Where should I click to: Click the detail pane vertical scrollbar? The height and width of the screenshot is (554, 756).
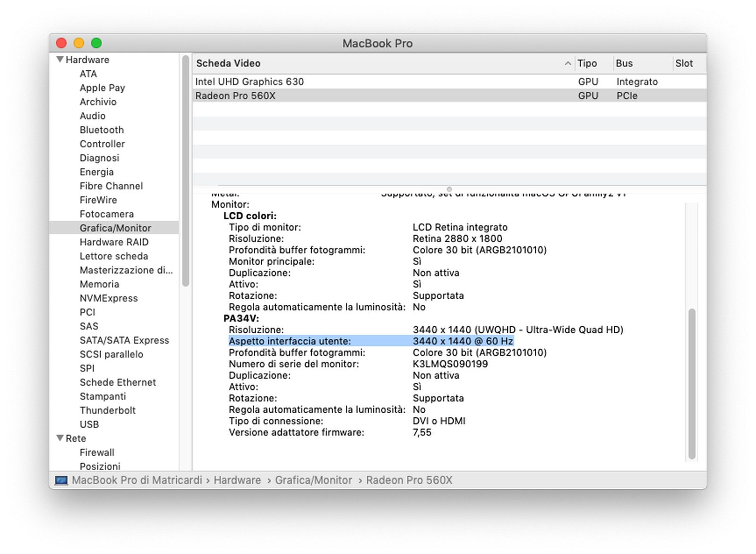tap(692, 383)
